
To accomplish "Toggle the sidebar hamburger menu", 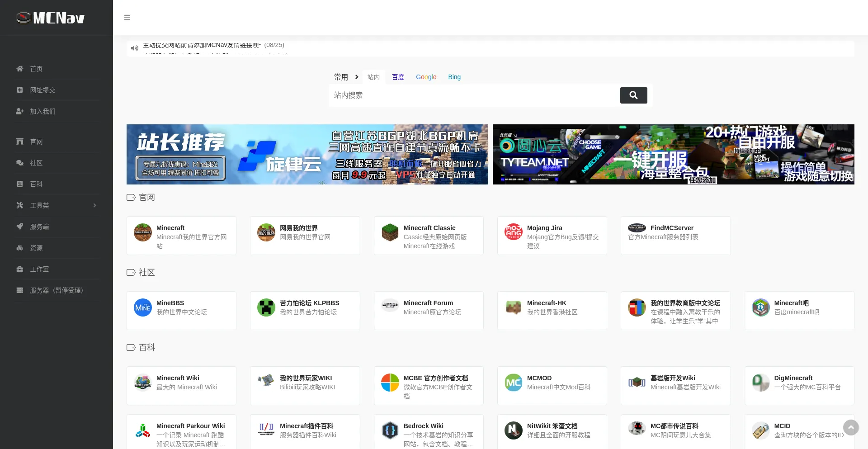I will pos(127,18).
